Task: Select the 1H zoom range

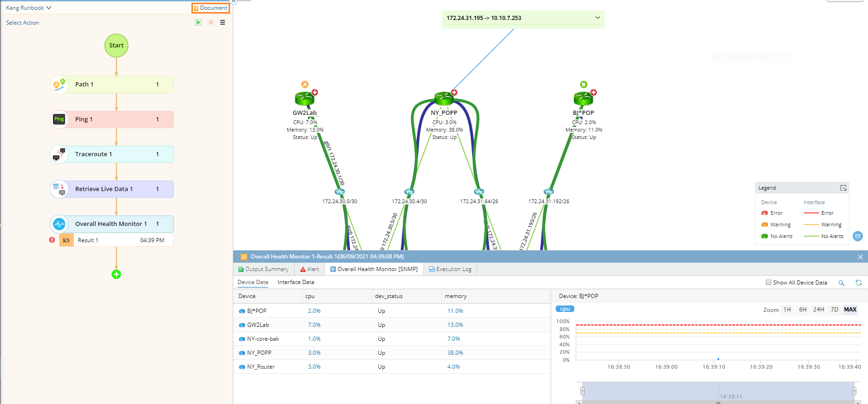Action: pyautogui.click(x=787, y=310)
